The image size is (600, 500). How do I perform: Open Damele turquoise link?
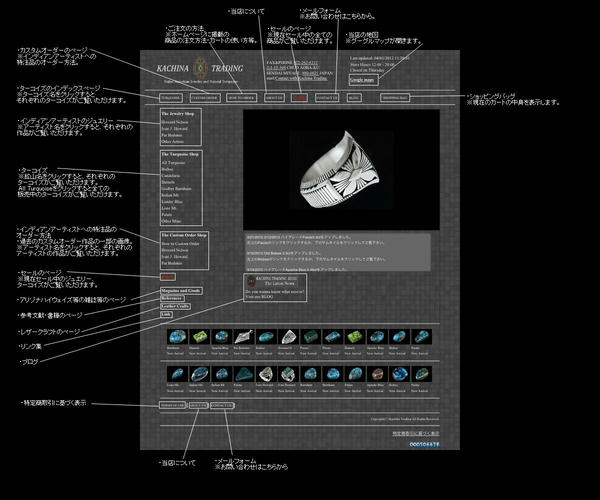[x=168, y=182]
